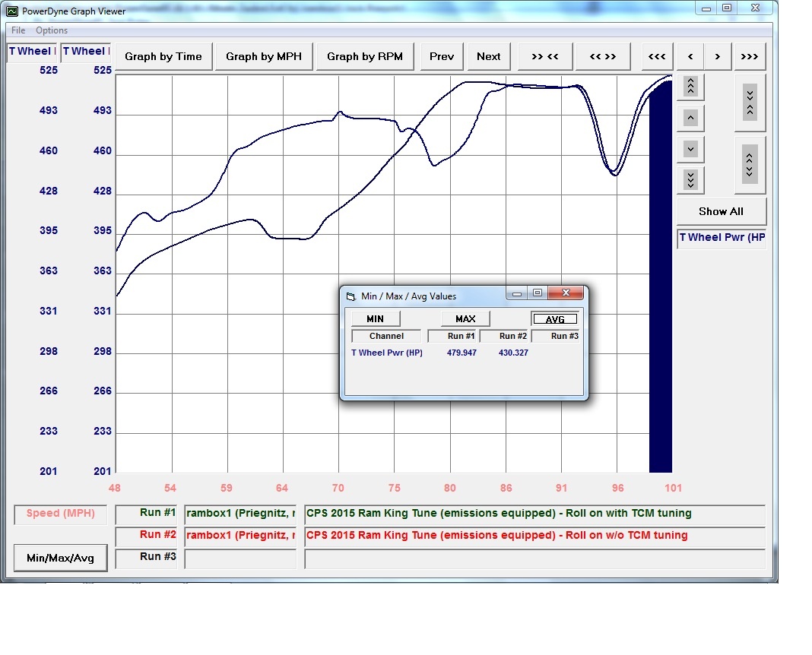Show MIN values in Min/Max/Avg dialog
This screenshot has height=655, width=812.
coord(375,318)
